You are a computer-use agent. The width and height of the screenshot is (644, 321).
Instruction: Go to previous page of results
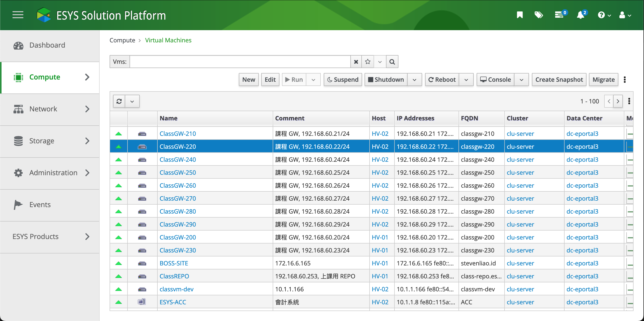pyautogui.click(x=609, y=101)
